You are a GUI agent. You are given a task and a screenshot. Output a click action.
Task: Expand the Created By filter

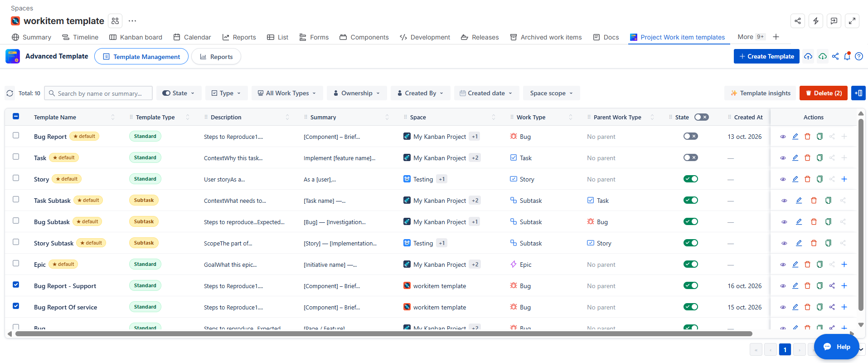(x=420, y=93)
